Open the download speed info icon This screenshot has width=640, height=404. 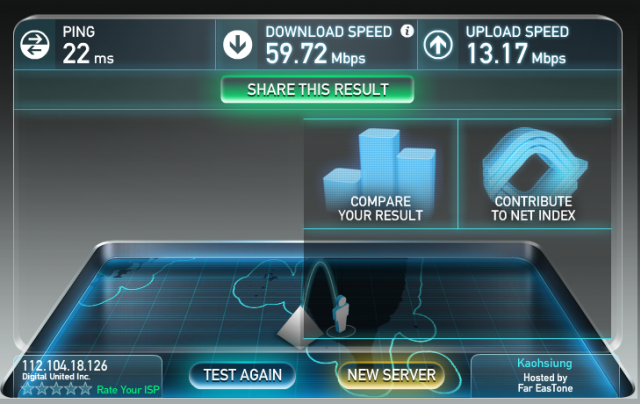[x=407, y=31]
